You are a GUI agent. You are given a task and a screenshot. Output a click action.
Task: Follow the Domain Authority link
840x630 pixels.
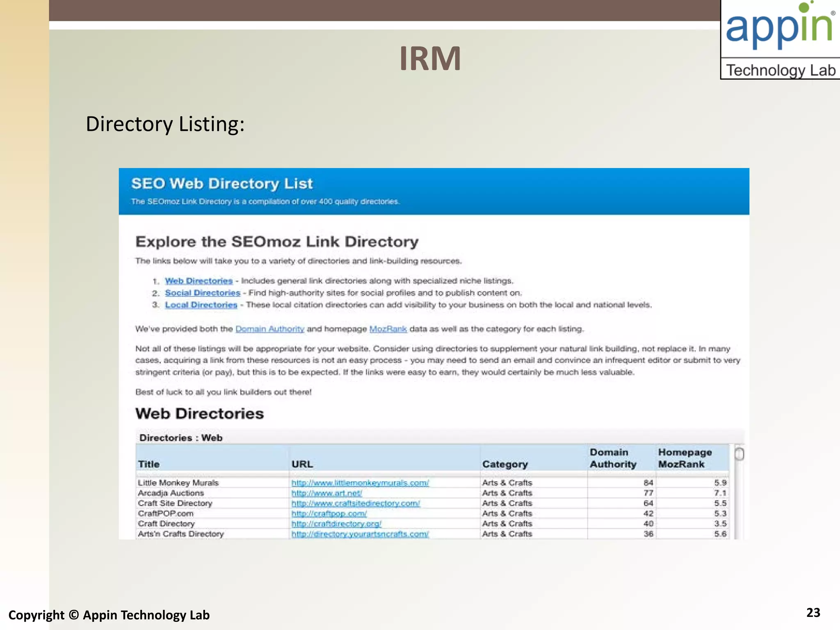pyautogui.click(x=270, y=329)
